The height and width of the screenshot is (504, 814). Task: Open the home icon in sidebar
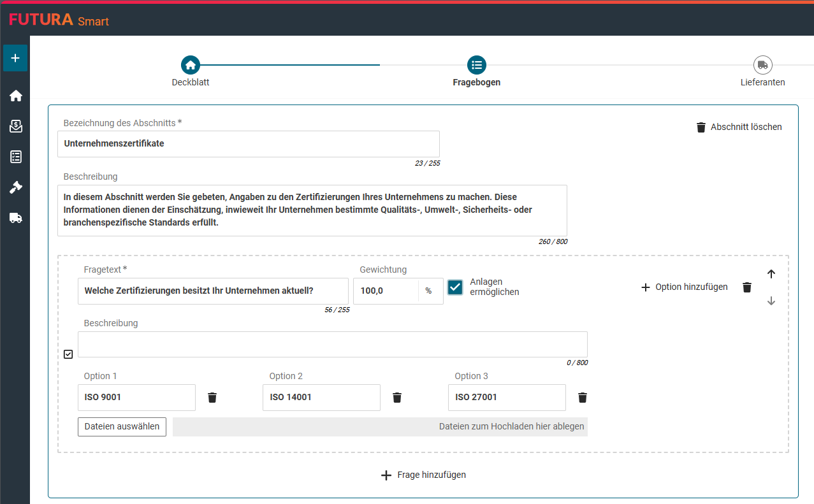[x=16, y=96]
